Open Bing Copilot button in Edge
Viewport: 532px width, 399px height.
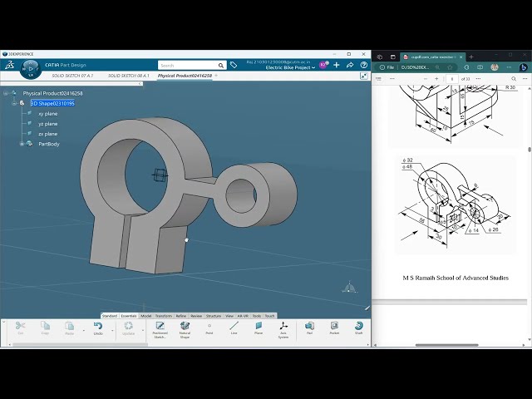523,67
